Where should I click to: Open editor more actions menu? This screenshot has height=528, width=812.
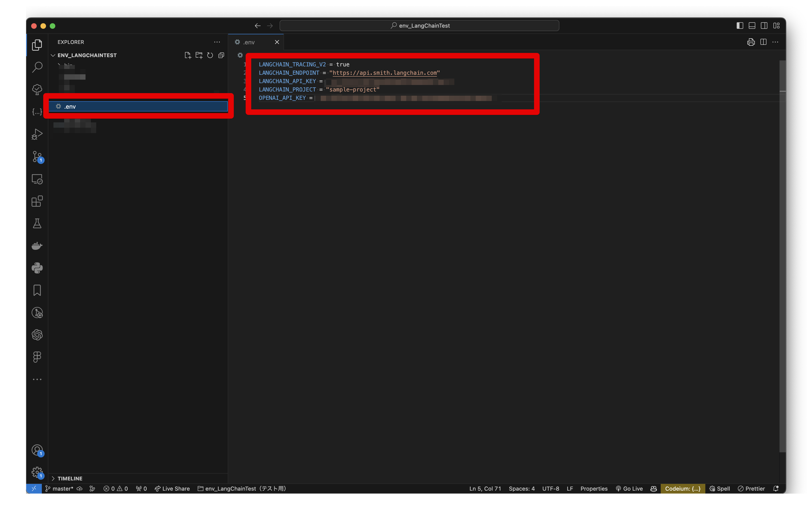[775, 42]
